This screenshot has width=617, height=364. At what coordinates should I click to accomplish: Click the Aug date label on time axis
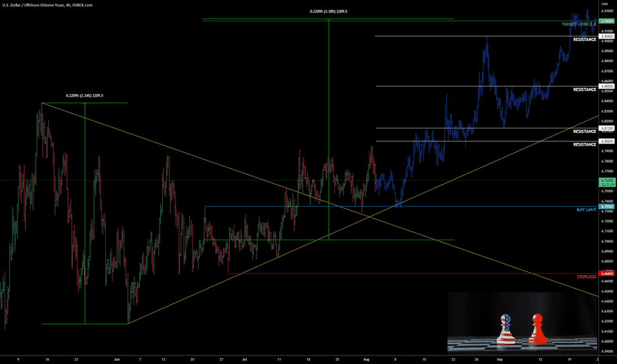pyautogui.click(x=366, y=359)
